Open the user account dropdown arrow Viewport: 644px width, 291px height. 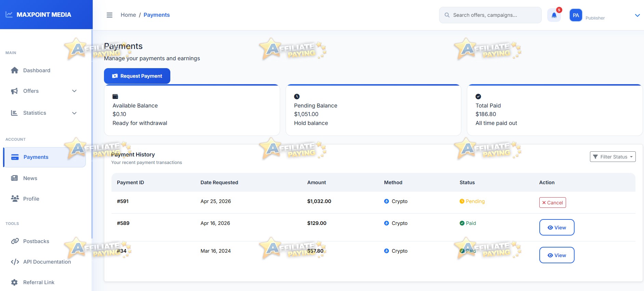point(638,15)
